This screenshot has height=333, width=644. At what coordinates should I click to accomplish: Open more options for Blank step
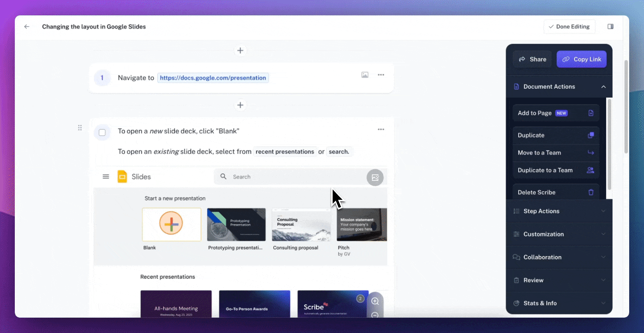pyautogui.click(x=381, y=129)
